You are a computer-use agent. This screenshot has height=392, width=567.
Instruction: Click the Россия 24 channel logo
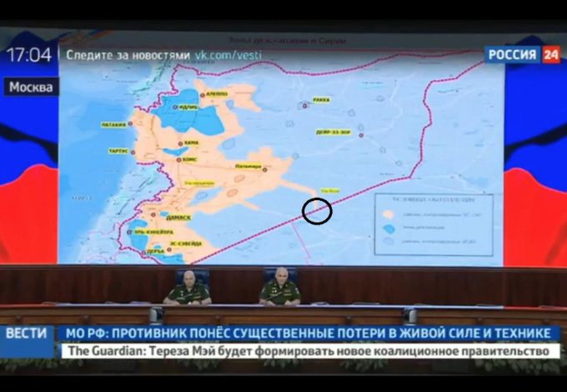coord(523,55)
